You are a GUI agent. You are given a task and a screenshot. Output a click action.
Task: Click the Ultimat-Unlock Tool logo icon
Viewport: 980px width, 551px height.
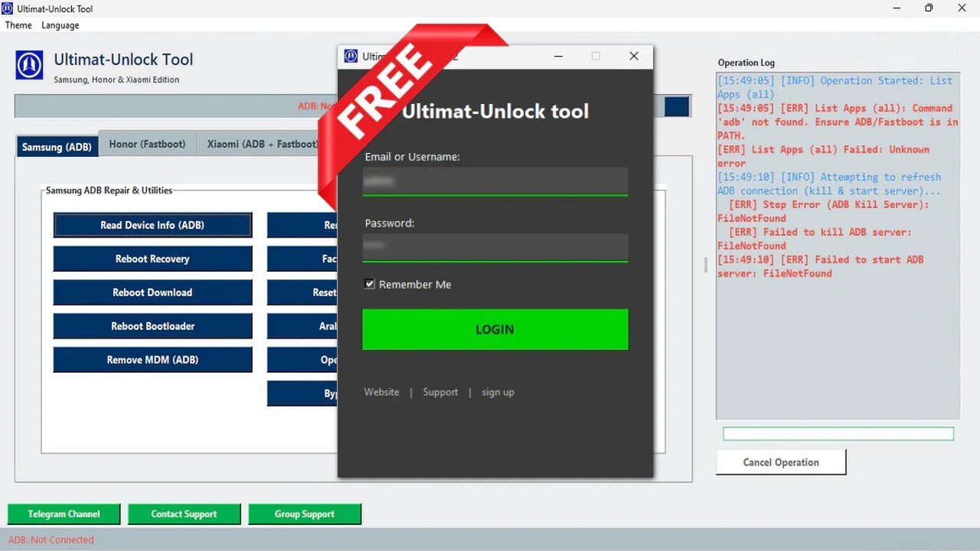click(29, 65)
